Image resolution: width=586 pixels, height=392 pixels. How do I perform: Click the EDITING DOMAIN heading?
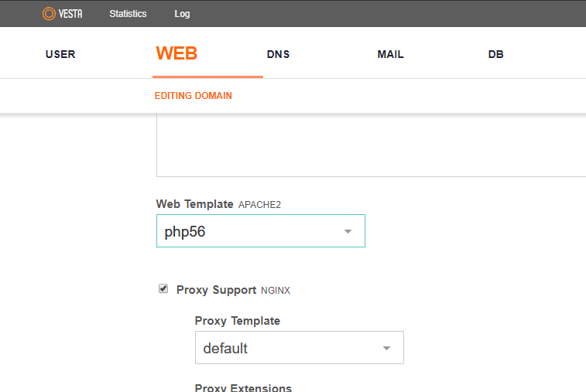(x=194, y=96)
